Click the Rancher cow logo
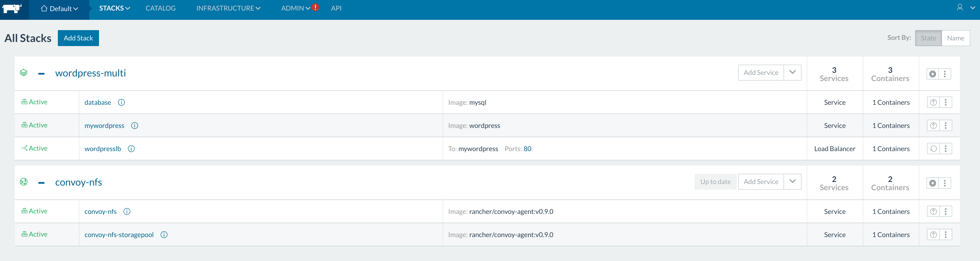The width and height of the screenshot is (980, 261). 12,8
